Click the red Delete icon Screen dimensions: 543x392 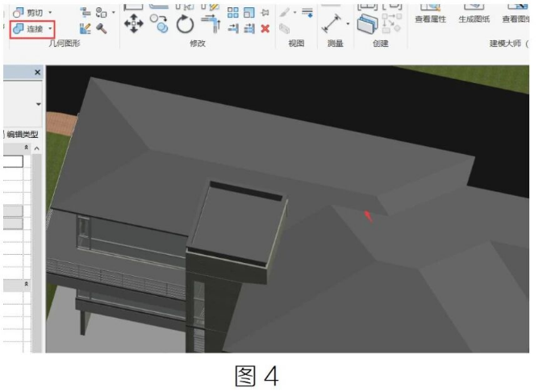[x=265, y=28]
